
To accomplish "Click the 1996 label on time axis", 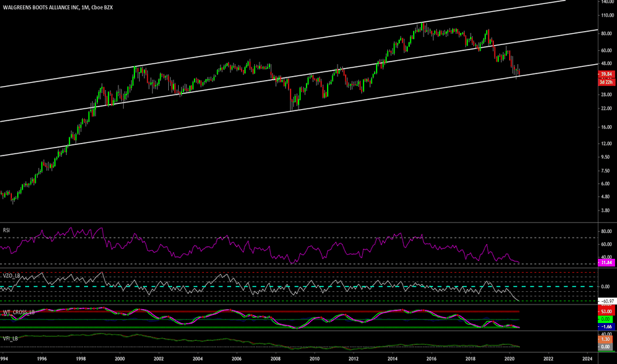I will point(42,359).
